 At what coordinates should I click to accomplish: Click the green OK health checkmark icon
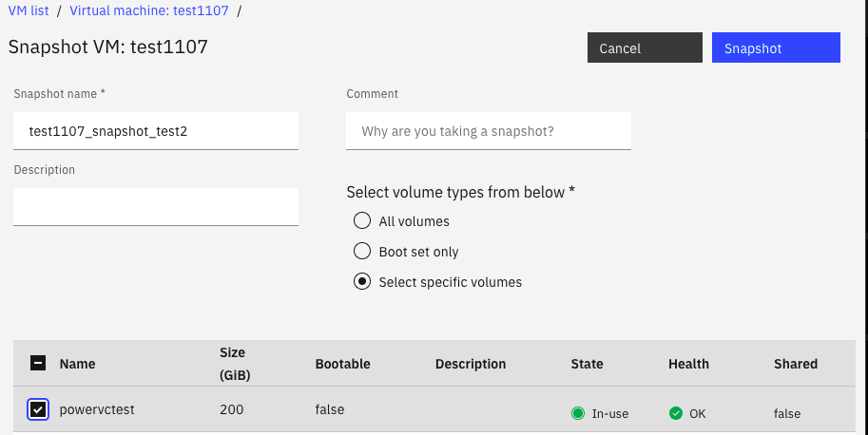pyautogui.click(x=676, y=413)
